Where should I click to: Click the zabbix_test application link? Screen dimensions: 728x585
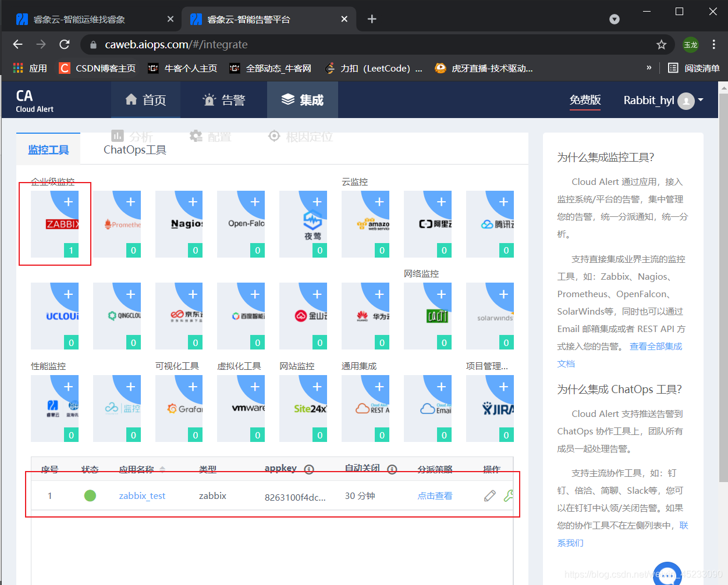(142, 496)
